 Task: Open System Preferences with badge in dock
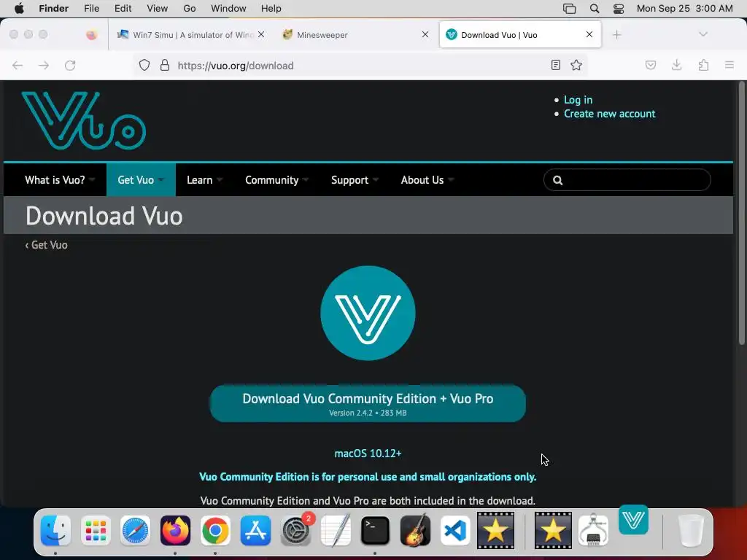[x=296, y=529]
